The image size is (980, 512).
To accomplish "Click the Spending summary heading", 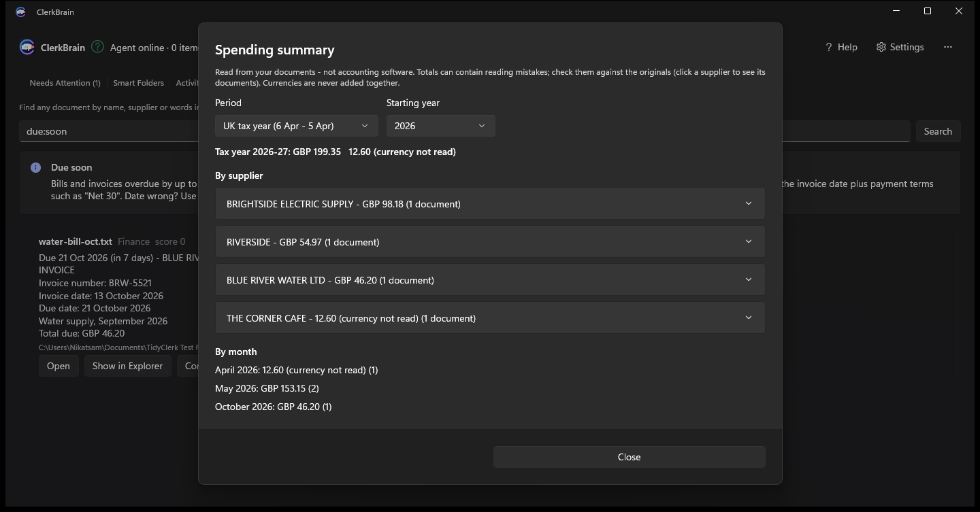I will [275, 50].
